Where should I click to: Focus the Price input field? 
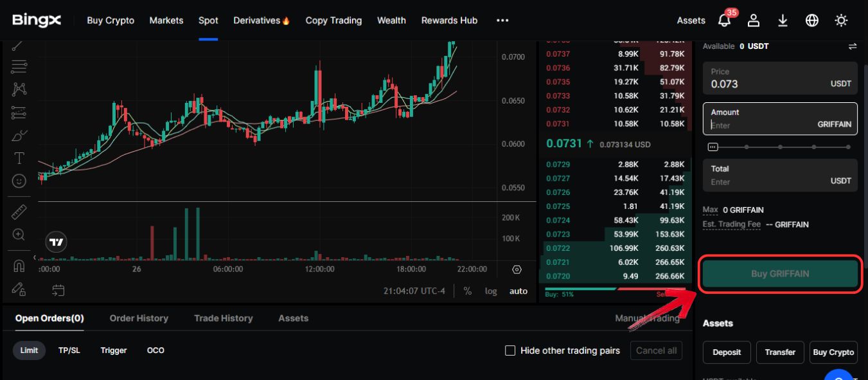pyautogui.click(x=780, y=78)
